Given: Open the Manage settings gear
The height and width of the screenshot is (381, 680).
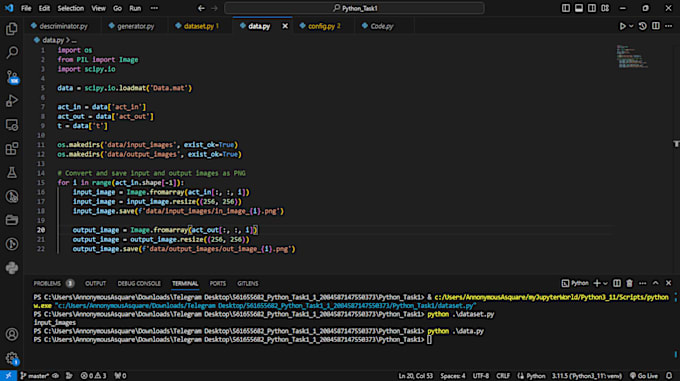Looking at the screenshot, I should coord(12,358).
